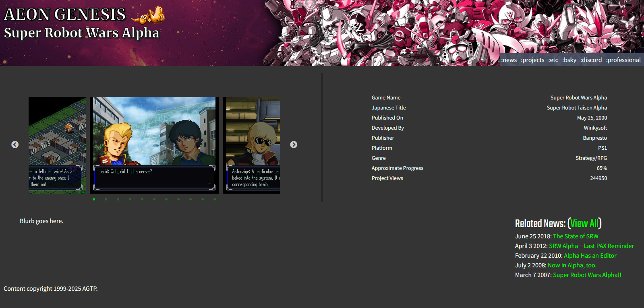Click the pointing hand sprite beside the logo

click(x=148, y=15)
